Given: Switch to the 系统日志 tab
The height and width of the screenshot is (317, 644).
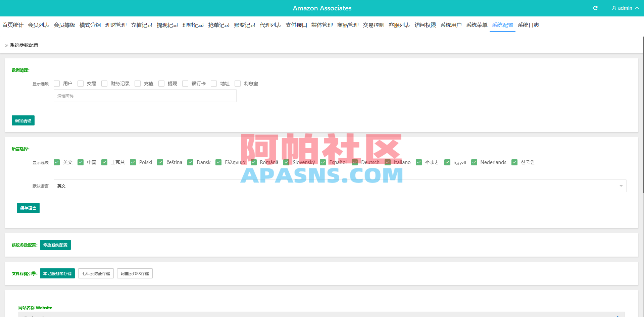Looking at the screenshot, I should coord(528,25).
